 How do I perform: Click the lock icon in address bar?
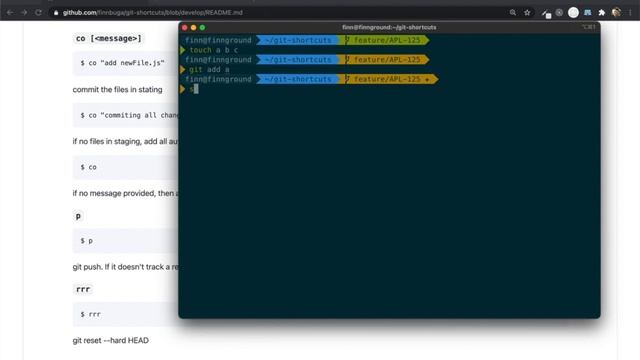click(56, 13)
